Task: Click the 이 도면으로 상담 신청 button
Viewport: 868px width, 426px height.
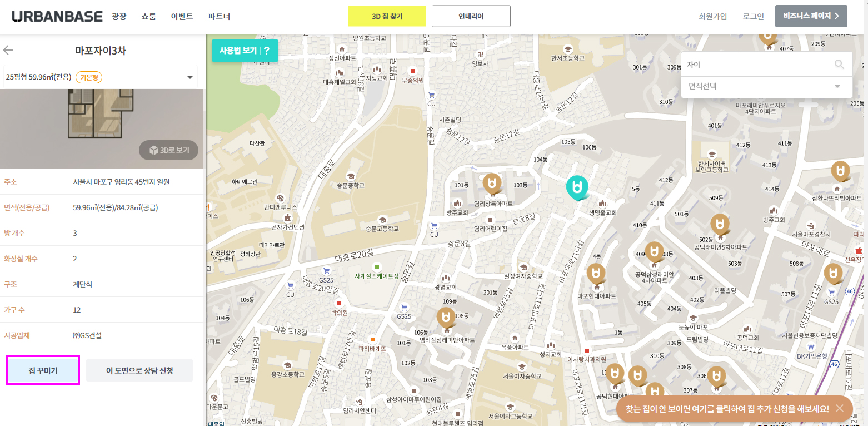Action: pyautogui.click(x=139, y=370)
